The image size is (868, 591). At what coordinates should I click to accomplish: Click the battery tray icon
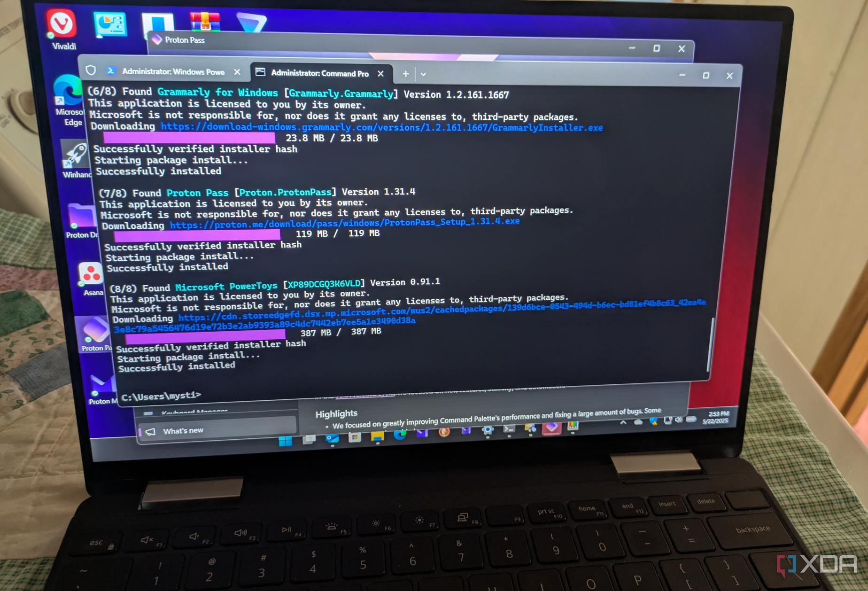(691, 419)
